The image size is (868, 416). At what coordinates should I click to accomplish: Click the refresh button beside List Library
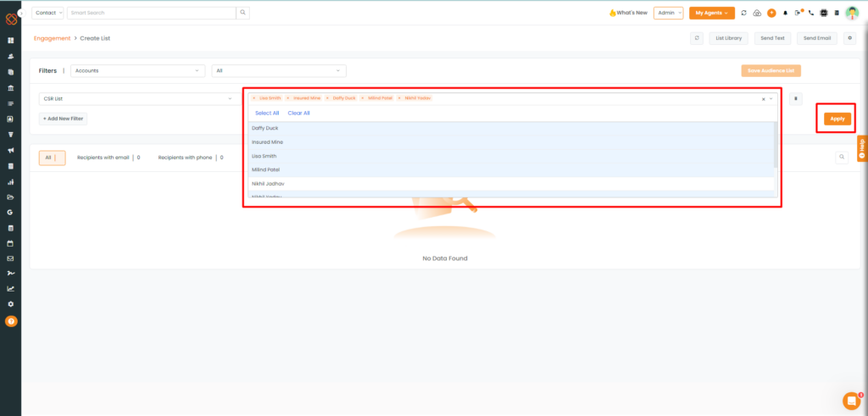(x=697, y=38)
